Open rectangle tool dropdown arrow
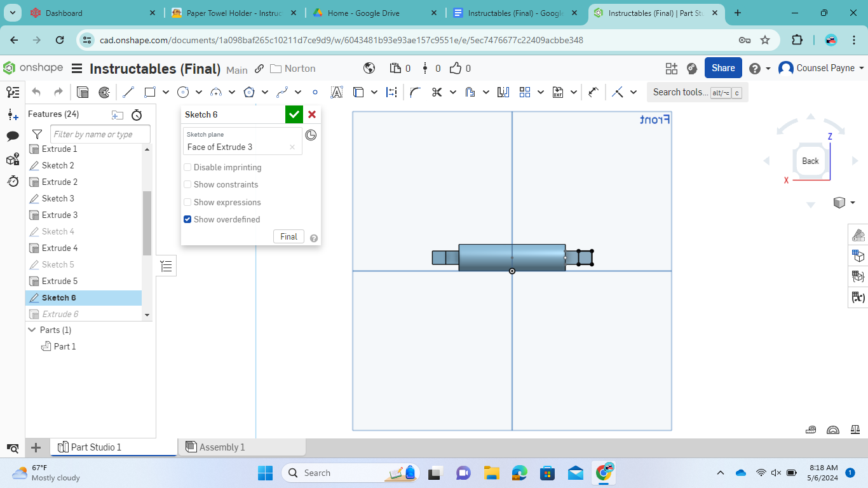The image size is (868, 488). (x=166, y=92)
